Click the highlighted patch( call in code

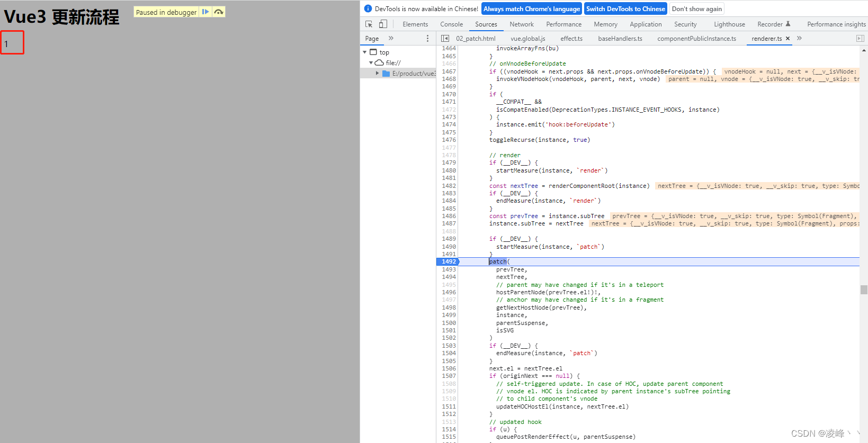pos(499,261)
